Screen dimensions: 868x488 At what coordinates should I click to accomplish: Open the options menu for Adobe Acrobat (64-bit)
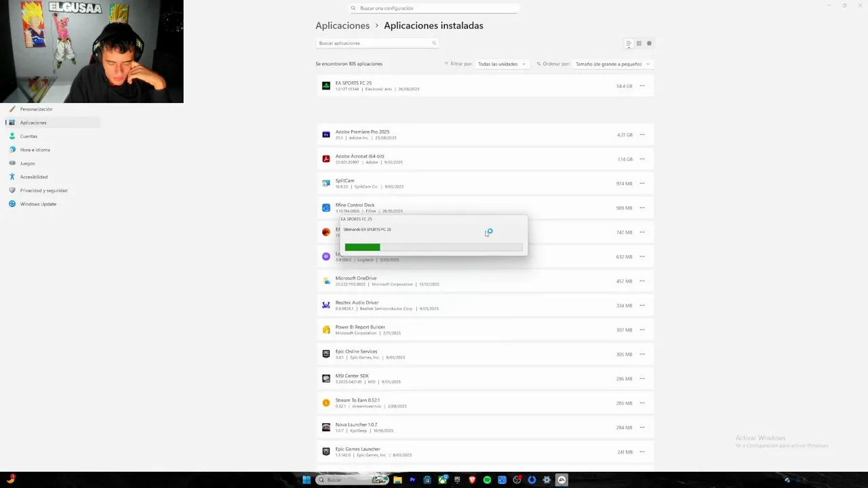coord(642,159)
